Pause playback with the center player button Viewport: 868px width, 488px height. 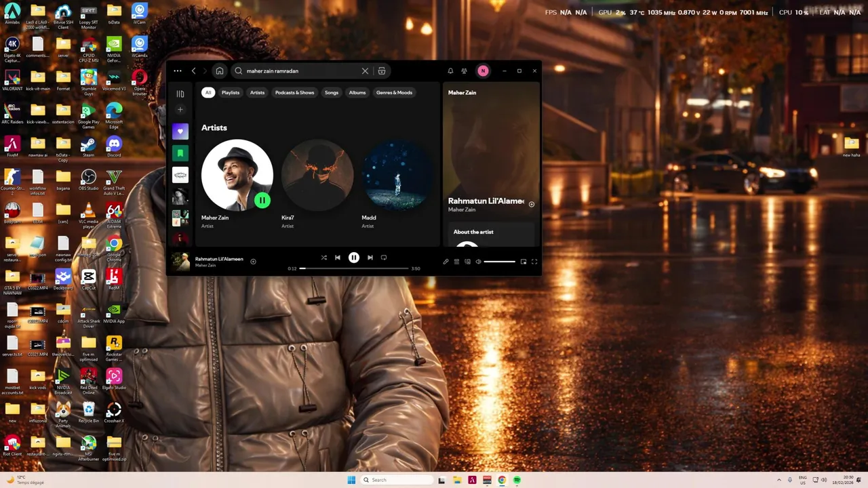click(x=354, y=258)
